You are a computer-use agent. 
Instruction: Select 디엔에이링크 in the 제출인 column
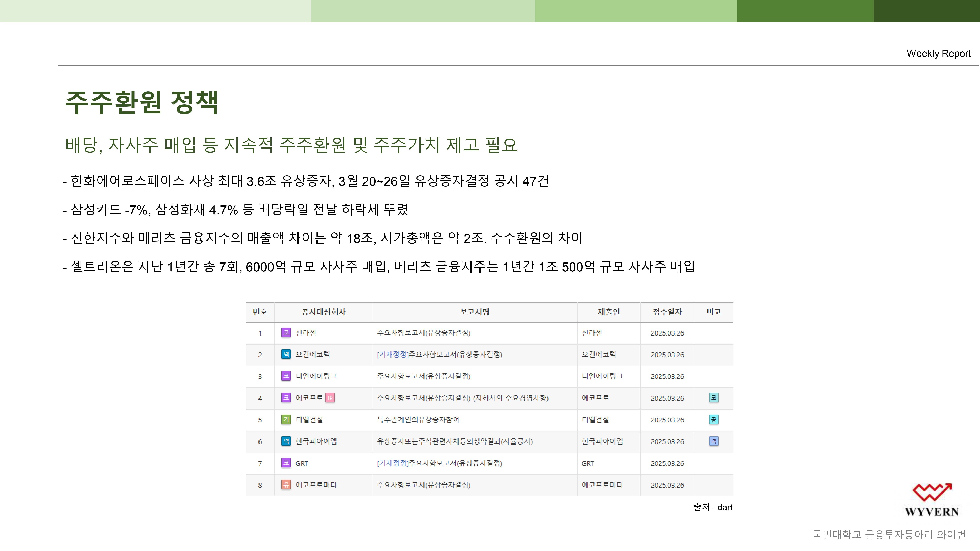tap(602, 376)
